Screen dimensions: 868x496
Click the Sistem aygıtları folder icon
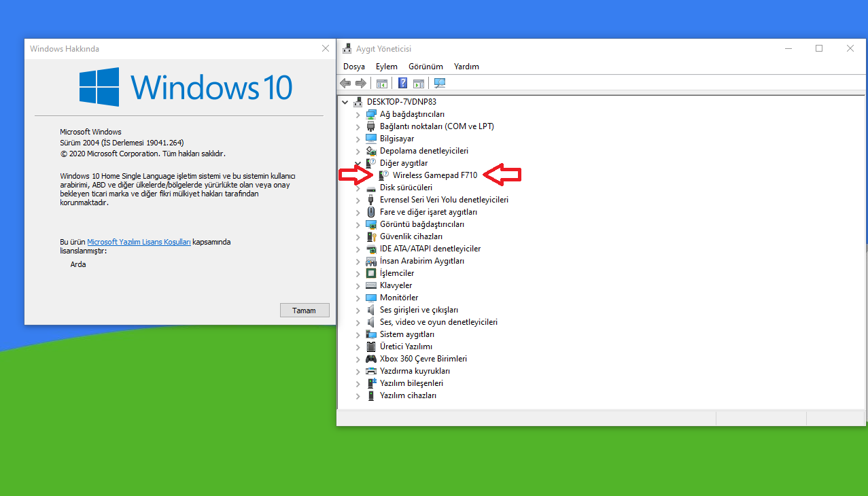click(371, 334)
